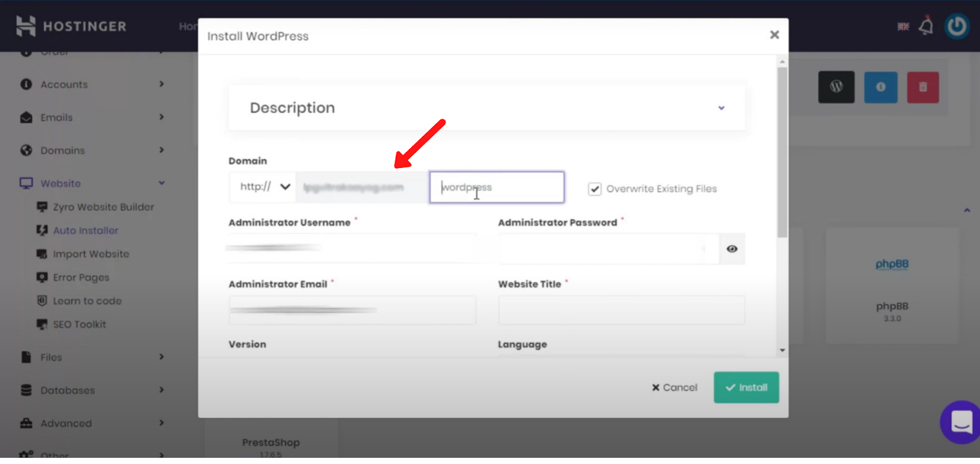This screenshot has height=464, width=980.
Task: Click the Domains globe icon
Action: [26, 150]
